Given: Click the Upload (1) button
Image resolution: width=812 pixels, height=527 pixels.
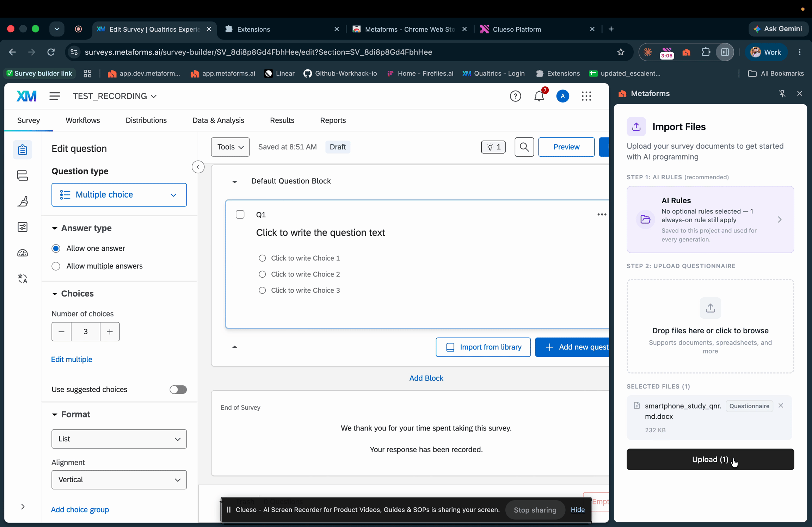Looking at the screenshot, I should 710,459.
